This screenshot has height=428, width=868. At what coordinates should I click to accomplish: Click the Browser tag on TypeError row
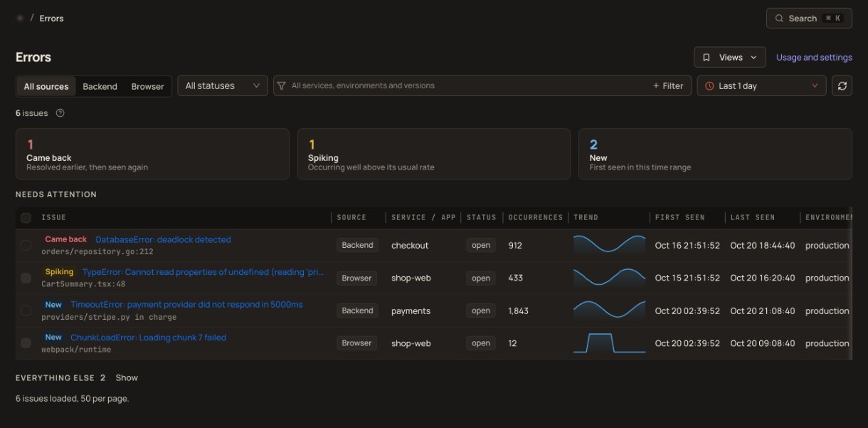(x=357, y=278)
